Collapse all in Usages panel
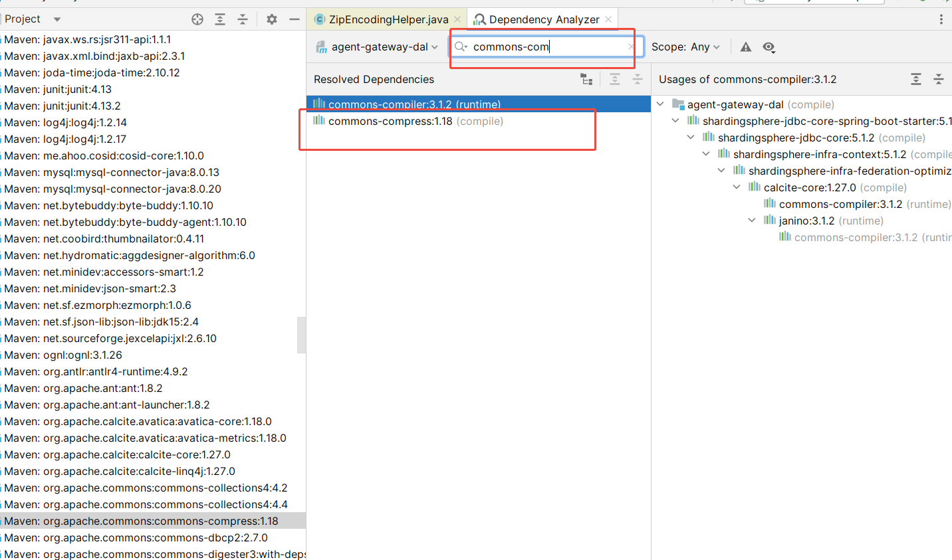The image size is (952, 560). (939, 79)
